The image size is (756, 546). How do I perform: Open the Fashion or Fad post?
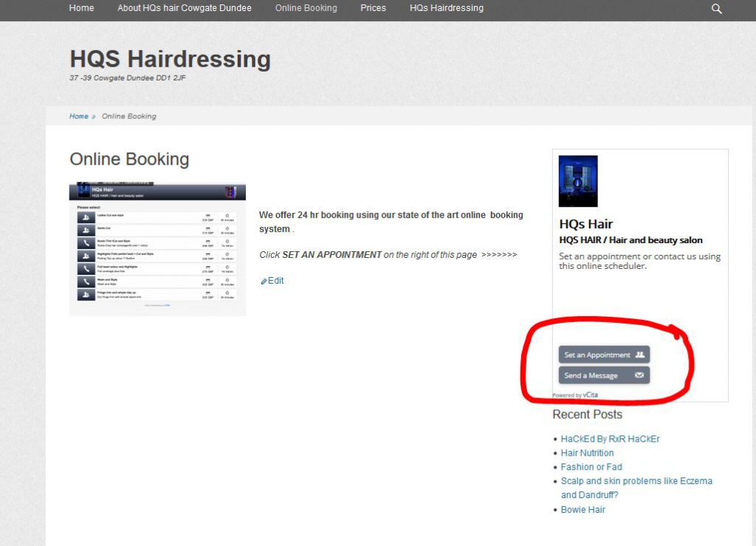pyautogui.click(x=591, y=467)
